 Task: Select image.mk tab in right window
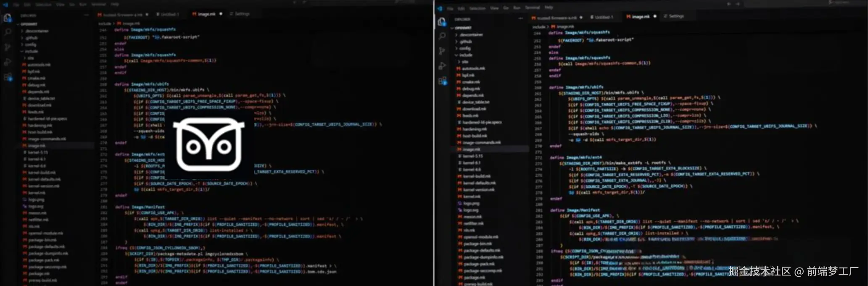click(x=641, y=17)
